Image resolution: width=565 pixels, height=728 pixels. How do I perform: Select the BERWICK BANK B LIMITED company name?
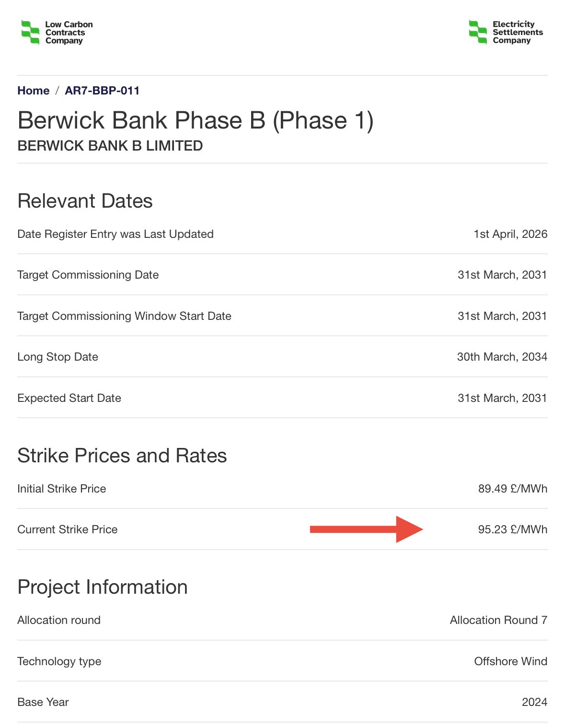point(110,146)
